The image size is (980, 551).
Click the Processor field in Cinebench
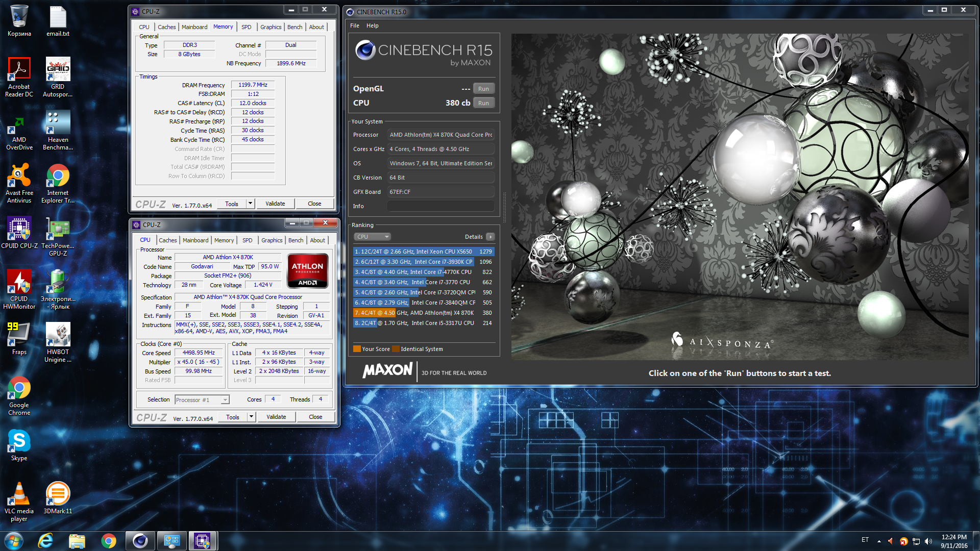441,135
